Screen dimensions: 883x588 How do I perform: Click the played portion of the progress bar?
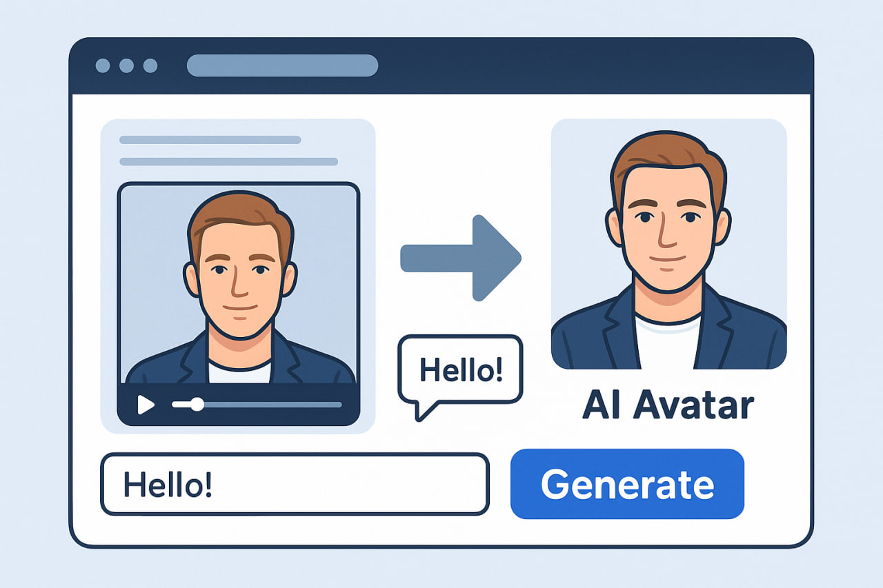(182, 405)
